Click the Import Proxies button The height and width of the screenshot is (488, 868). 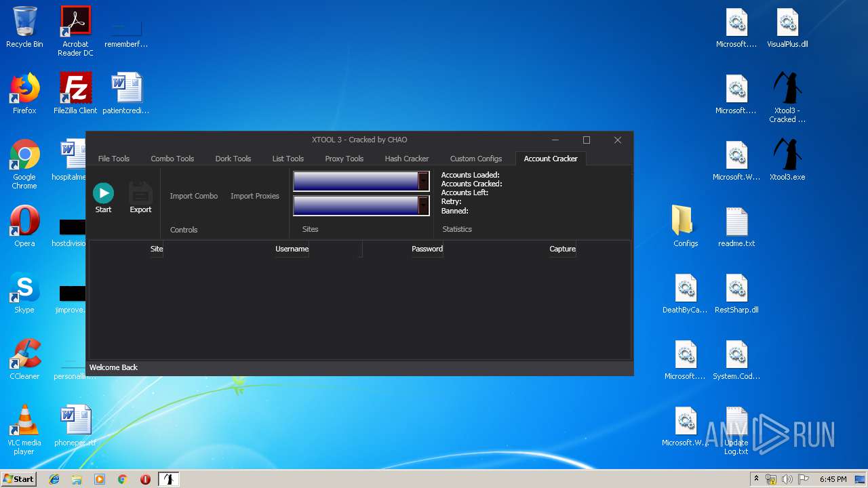click(x=255, y=196)
